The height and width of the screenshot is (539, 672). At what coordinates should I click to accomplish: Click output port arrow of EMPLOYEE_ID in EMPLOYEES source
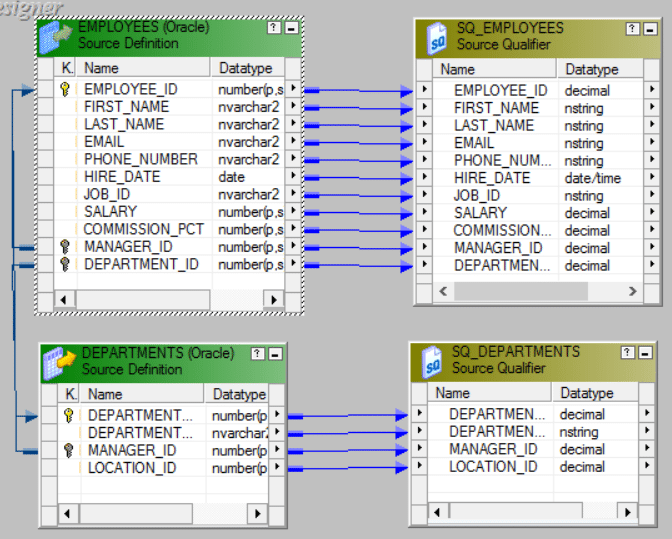(x=293, y=89)
